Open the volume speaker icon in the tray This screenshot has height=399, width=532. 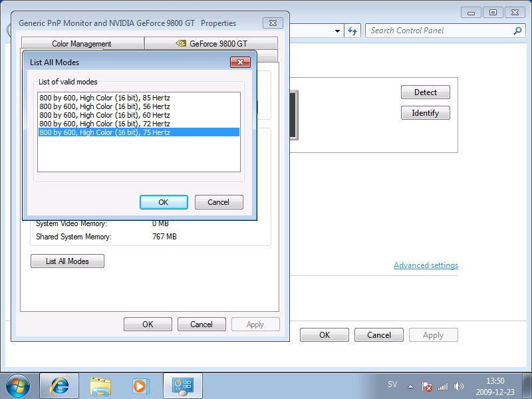tap(459, 384)
